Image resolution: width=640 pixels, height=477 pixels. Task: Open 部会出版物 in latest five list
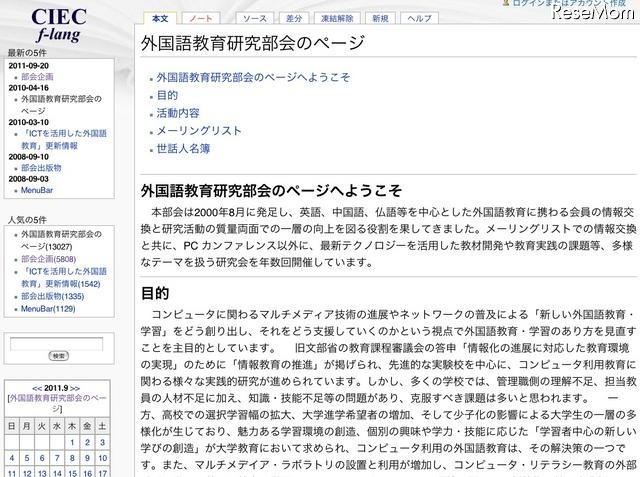click(41, 168)
